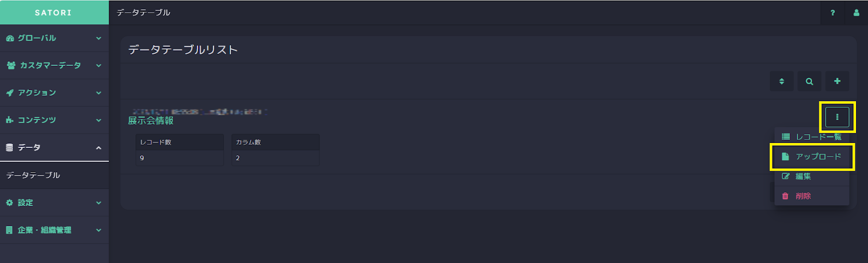The width and height of the screenshot is (868, 263).
Task: Open search with the magnifier icon
Action: (x=809, y=82)
